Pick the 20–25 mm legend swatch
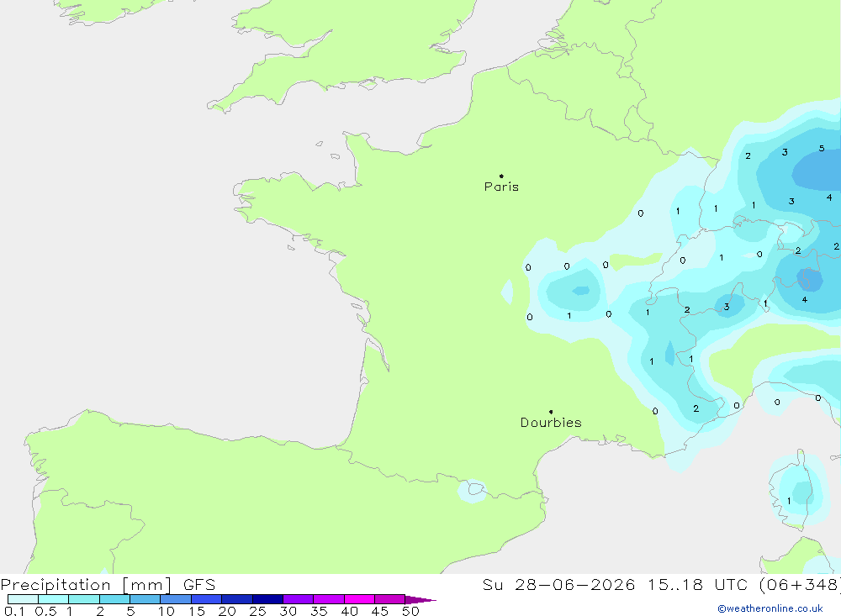The image size is (841, 616). pyautogui.click(x=237, y=599)
